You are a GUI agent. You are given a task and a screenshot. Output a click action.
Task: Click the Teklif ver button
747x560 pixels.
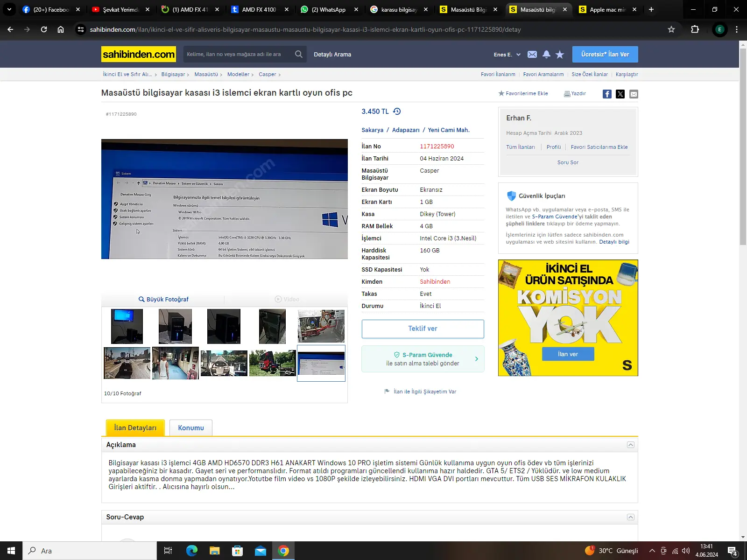click(x=423, y=329)
